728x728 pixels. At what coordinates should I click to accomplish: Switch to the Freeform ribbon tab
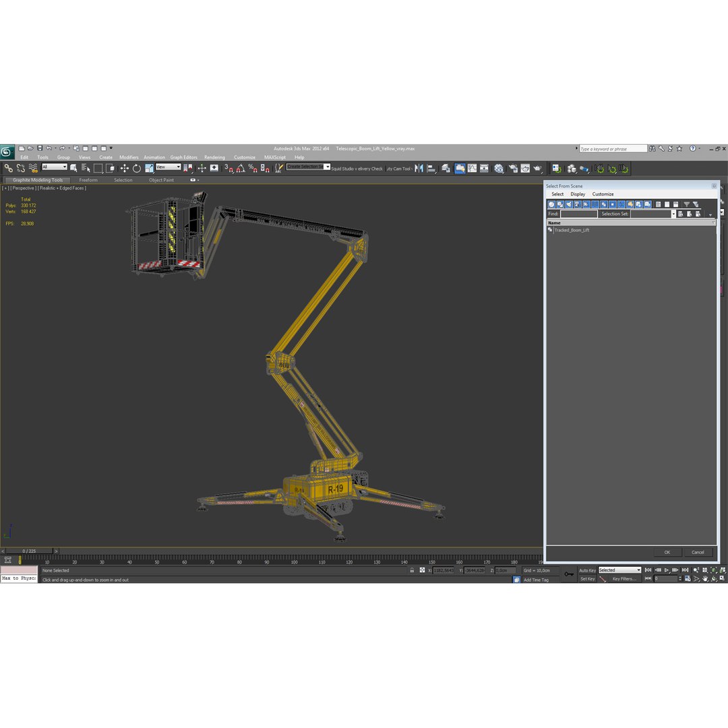pos(88,180)
